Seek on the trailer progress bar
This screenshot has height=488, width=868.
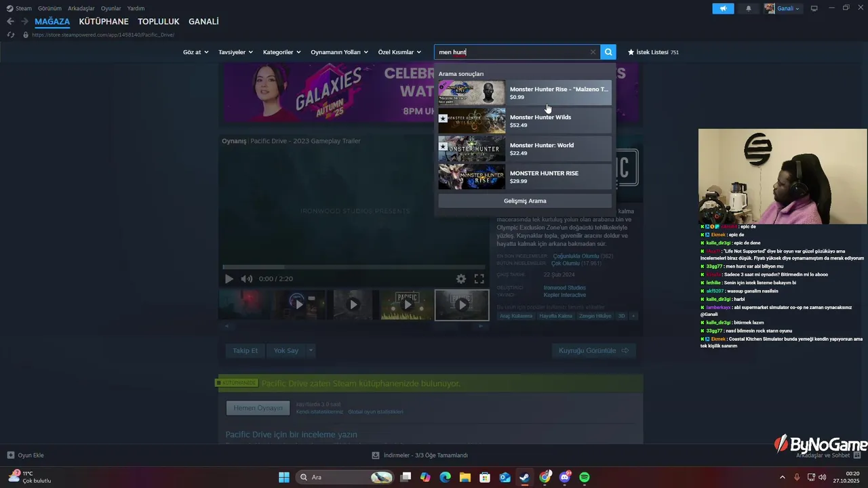pos(353,267)
